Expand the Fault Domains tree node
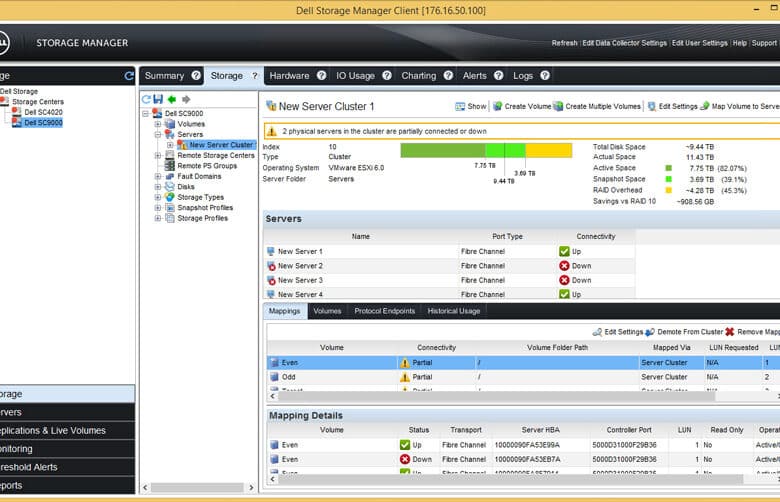 click(x=158, y=176)
